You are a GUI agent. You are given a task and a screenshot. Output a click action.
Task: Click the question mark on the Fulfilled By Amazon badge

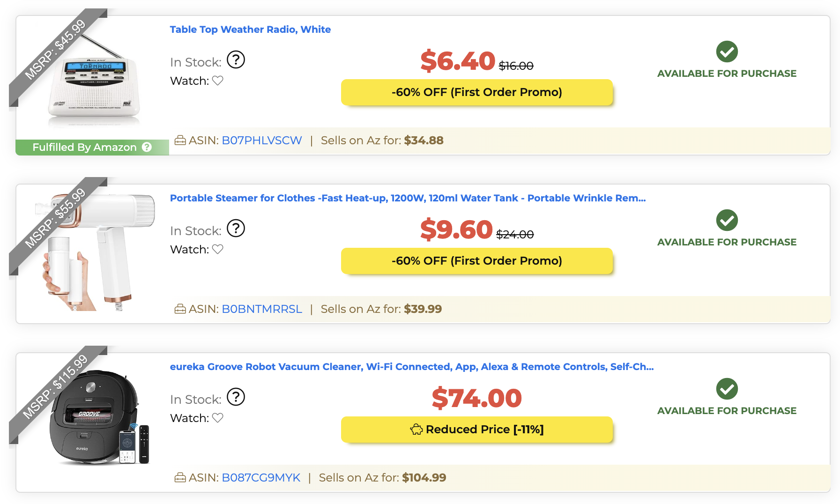pyautogui.click(x=148, y=147)
